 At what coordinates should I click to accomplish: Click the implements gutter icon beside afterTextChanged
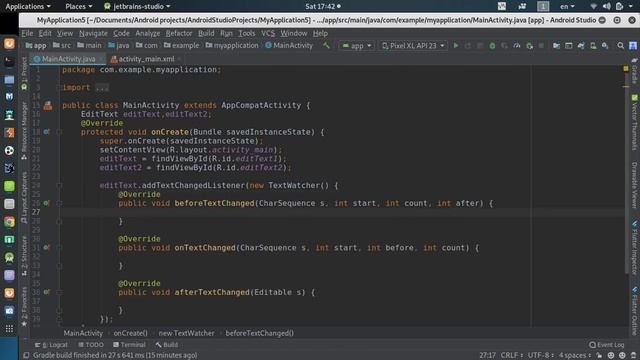(47, 292)
